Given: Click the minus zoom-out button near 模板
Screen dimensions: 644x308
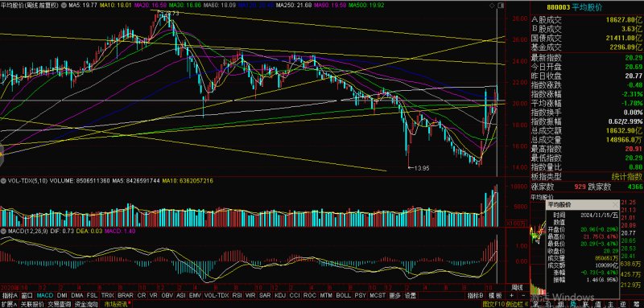Looking at the screenshot, I should 523,295.
